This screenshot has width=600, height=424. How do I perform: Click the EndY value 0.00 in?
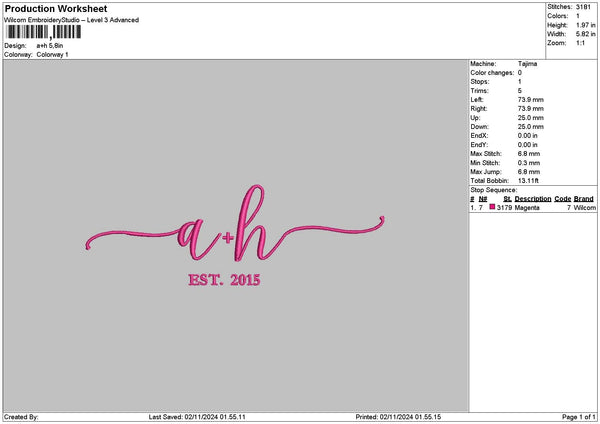pyautogui.click(x=528, y=145)
